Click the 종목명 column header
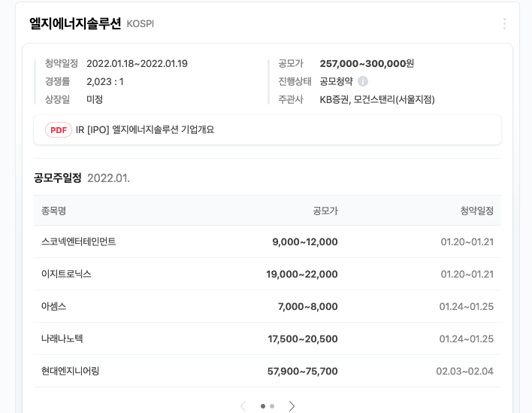The width and height of the screenshot is (532, 413). point(53,211)
